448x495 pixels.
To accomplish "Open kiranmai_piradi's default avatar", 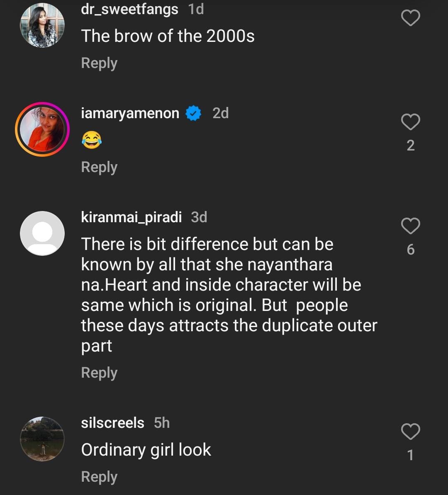I will [42, 233].
